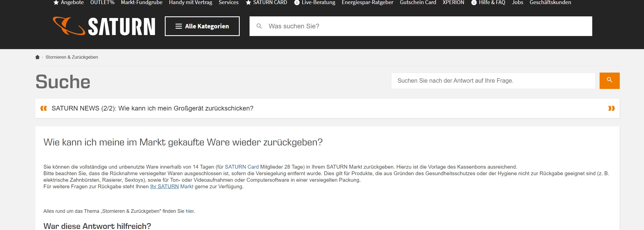
Task: Go to Markt-Fundgrube
Action: coord(142,2)
